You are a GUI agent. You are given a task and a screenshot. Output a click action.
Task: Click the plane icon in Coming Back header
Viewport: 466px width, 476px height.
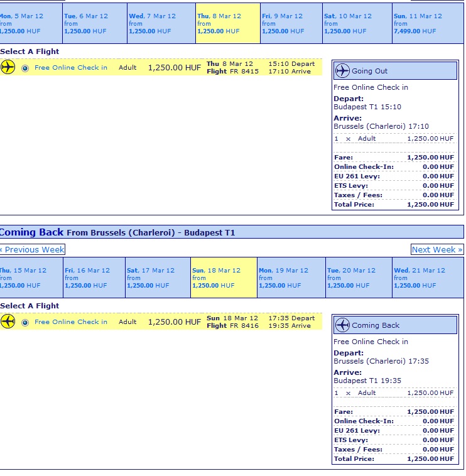pos(342,325)
